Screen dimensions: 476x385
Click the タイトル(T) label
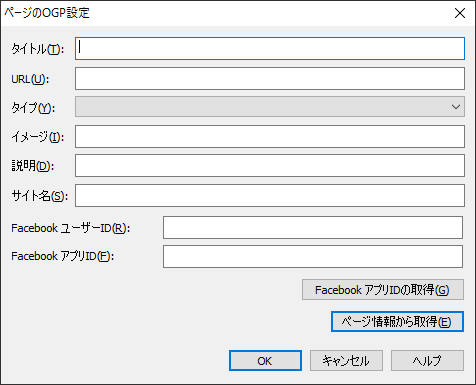(x=38, y=49)
